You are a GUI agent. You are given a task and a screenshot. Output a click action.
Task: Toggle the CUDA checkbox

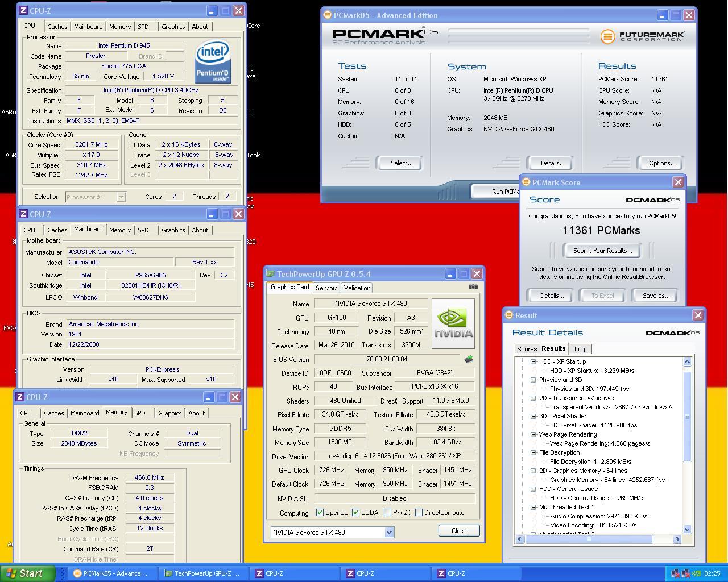tap(355, 513)
